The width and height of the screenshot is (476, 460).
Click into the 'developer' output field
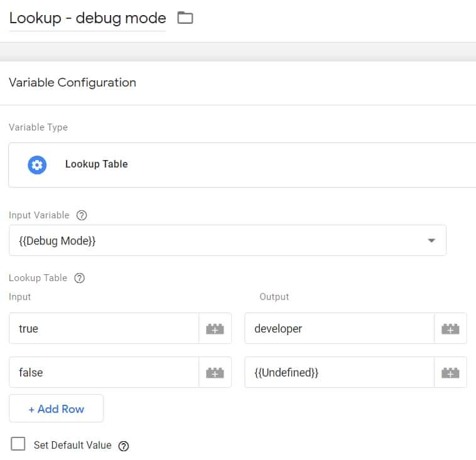339,329
